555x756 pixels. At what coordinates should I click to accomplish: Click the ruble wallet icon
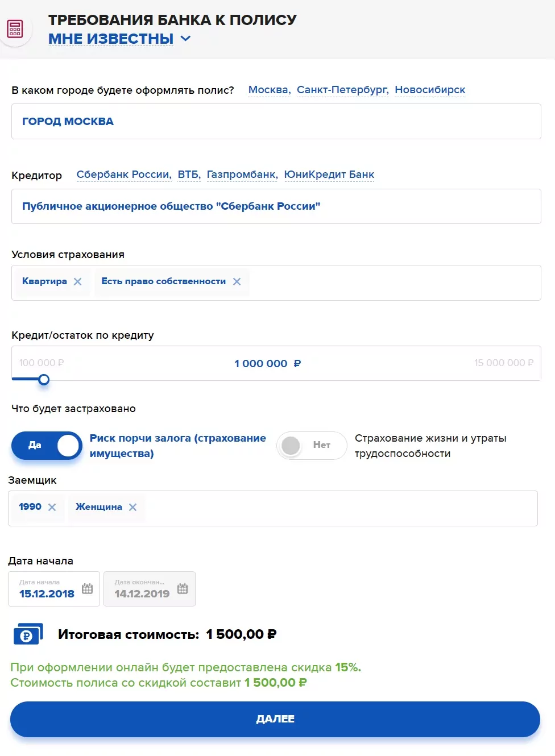(28, 634)
